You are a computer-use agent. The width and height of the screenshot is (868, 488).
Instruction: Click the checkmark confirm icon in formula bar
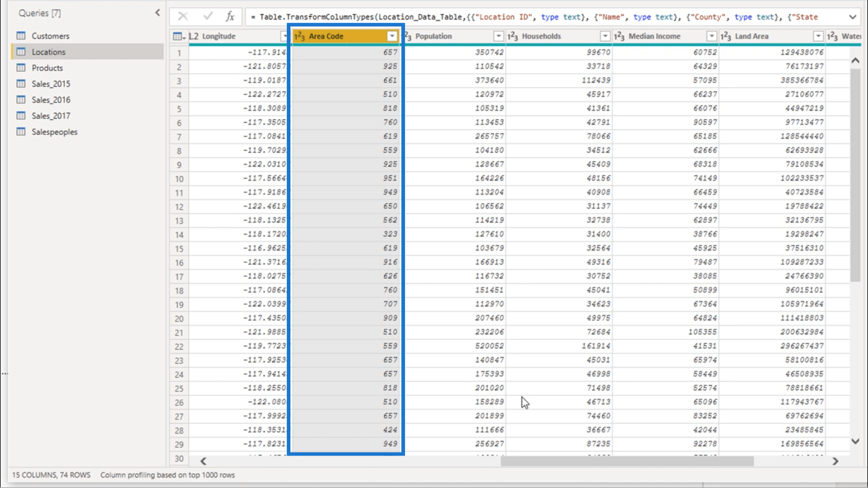(x=207, y=17)
